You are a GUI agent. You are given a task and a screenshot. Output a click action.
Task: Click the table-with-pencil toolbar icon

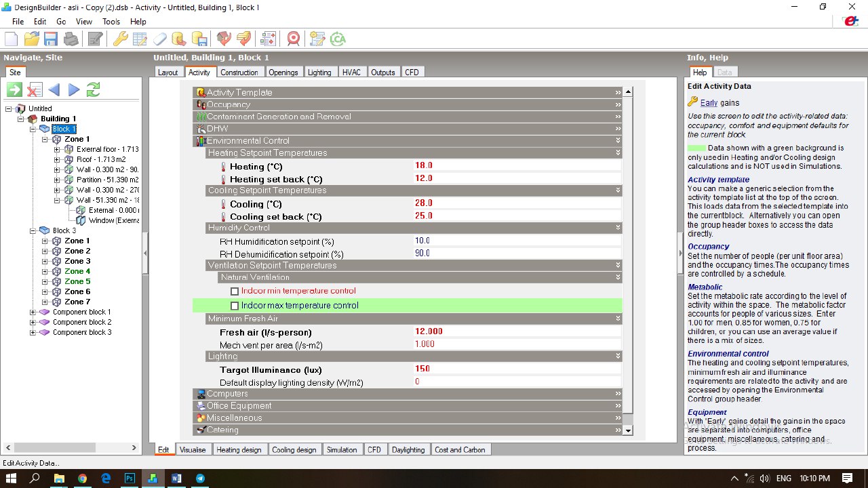click(x=140, y=39)
